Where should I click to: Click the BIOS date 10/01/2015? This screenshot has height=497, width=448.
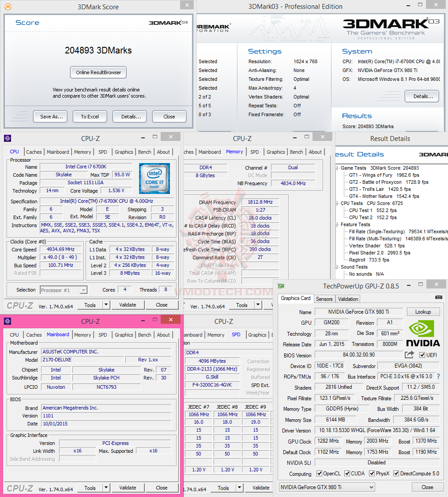[106, 424]
